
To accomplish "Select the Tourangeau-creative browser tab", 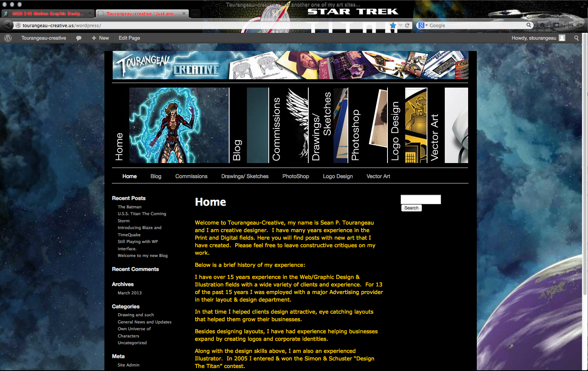I will (x=142, y=14).
